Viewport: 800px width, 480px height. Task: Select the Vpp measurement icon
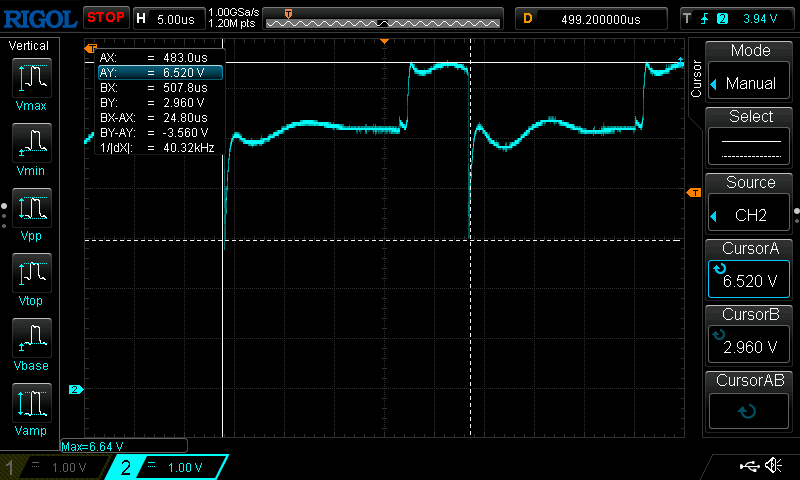click(32, 208)
